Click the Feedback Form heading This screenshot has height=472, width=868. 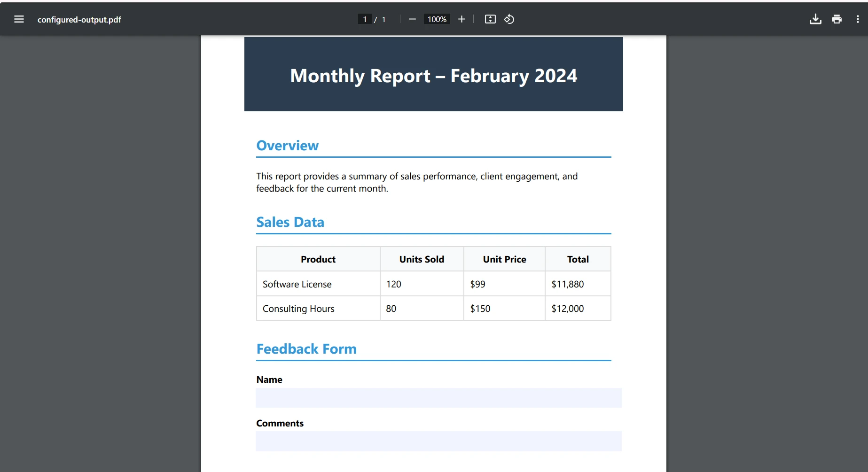coord(306,349)
